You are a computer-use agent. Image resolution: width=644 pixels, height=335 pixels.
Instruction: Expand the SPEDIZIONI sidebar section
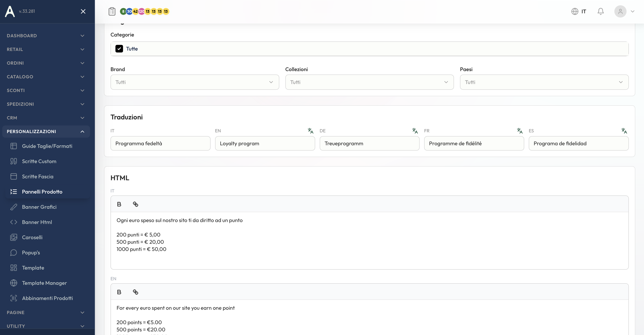(46, 104)
